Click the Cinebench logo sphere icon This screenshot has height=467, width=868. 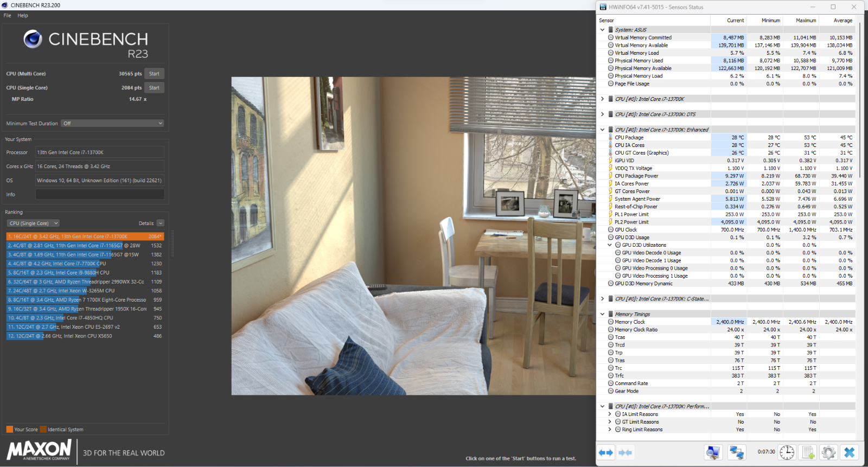click(33, 39)
